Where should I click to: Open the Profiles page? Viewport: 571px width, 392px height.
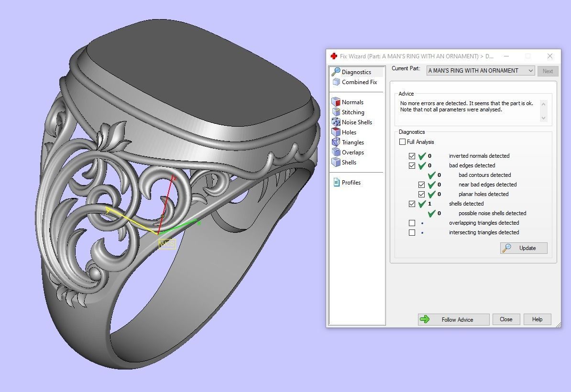pyautogui.click(x=351, y=182)
